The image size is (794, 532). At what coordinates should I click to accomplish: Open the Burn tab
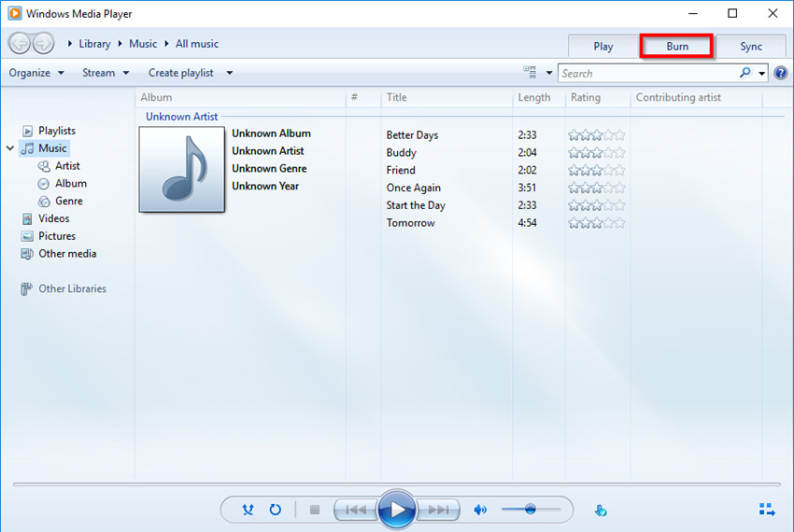677,47
